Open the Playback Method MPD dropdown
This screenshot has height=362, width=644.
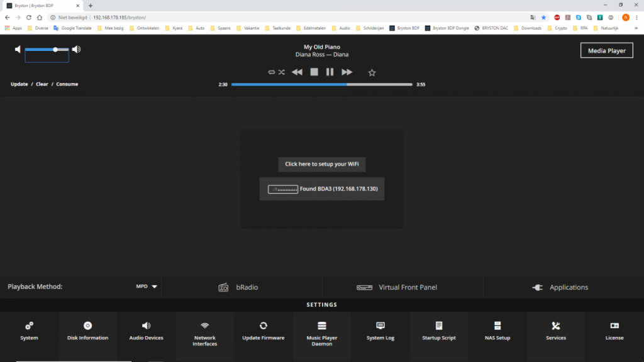coord(146,287)
